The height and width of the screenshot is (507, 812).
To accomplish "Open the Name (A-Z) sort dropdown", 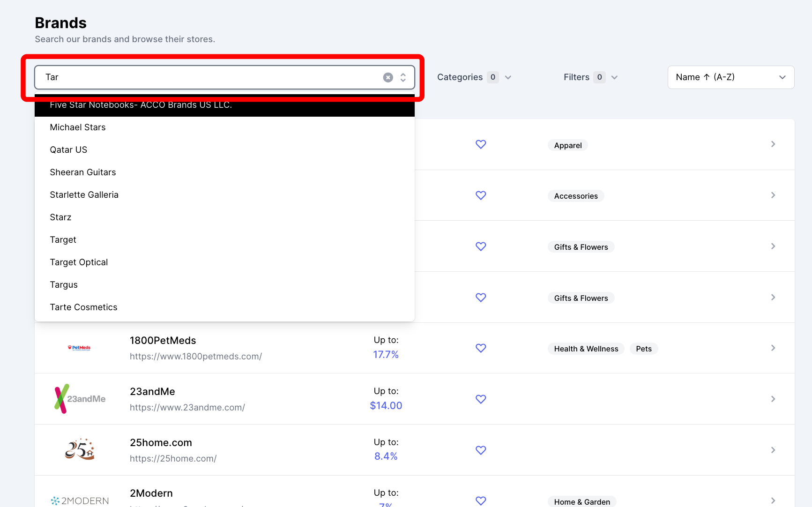I will (731, 77).
